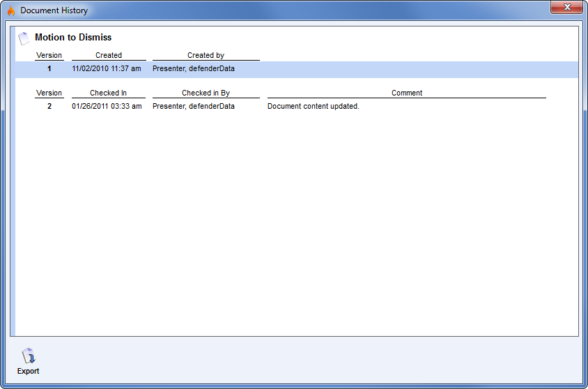The image size is (588, 389).
Task: Click the Export icon
Action: 28,356
